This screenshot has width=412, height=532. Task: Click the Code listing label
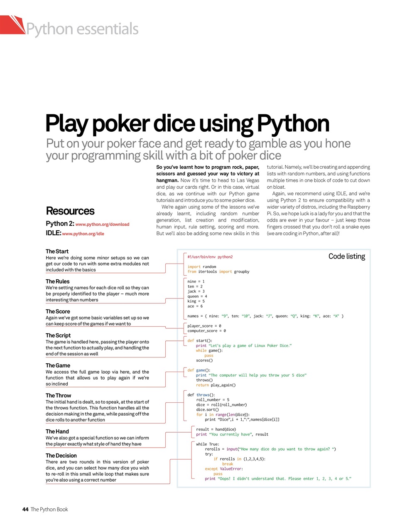pos(347,256)
